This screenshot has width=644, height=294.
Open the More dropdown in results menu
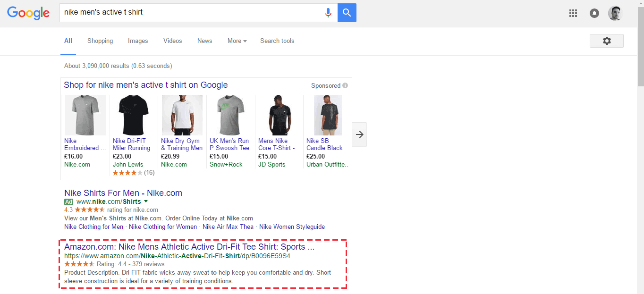click(x=237, y=41)
